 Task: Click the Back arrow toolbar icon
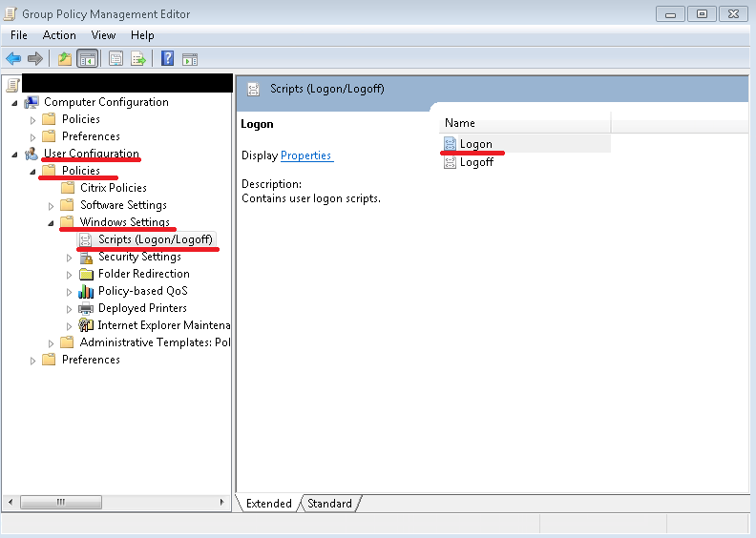click(13, 59)
